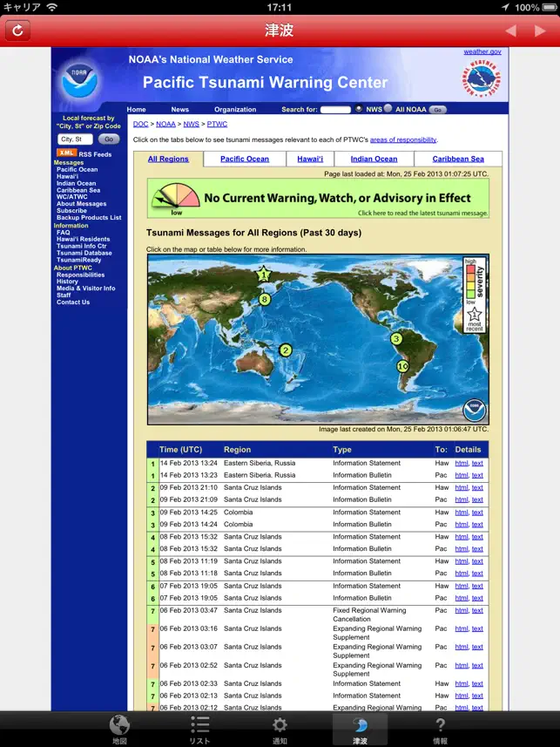Click map marker 3 near Colombia
Viewport: 560px width, 747px height.
point(396,339)
